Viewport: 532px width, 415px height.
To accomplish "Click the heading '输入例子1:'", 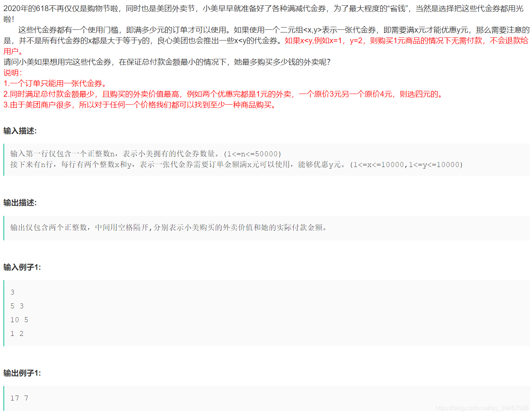I will (x=22, y=267).
